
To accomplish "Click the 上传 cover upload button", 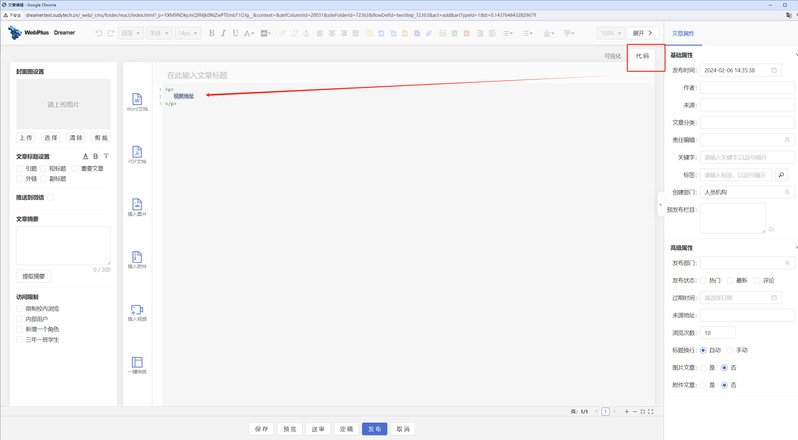I will (25, 138).
